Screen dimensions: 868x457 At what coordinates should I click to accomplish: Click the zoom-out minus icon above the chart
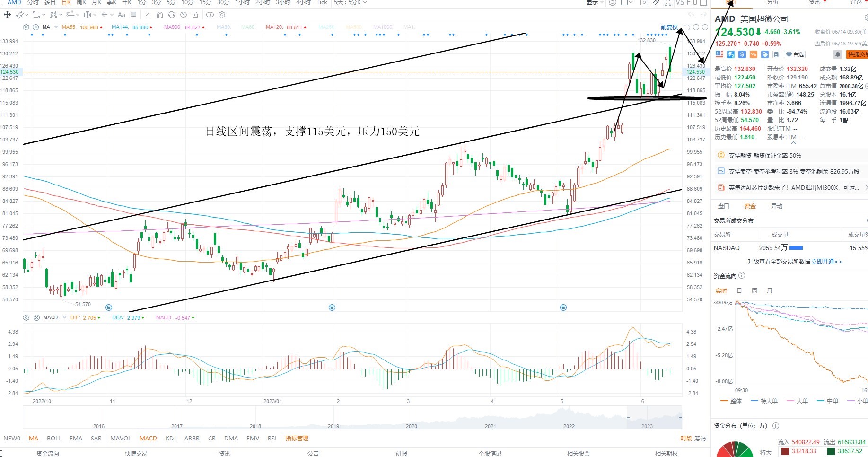[x=696, y=27]
